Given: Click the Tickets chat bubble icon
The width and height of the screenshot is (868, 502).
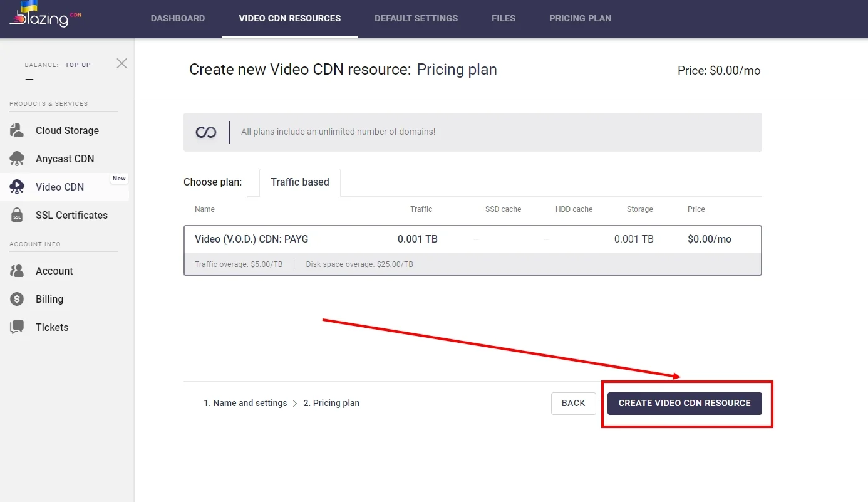Looking at the screenshot, I should (x=17, y=328).
